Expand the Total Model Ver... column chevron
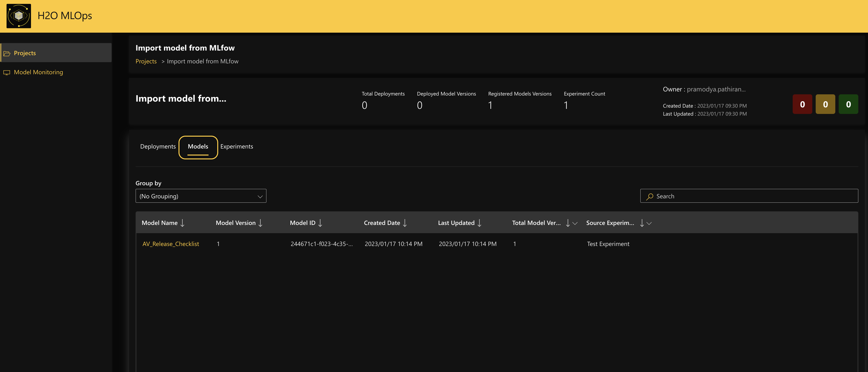This screenshot has width=868, height=372. click(x=575, y=223)
